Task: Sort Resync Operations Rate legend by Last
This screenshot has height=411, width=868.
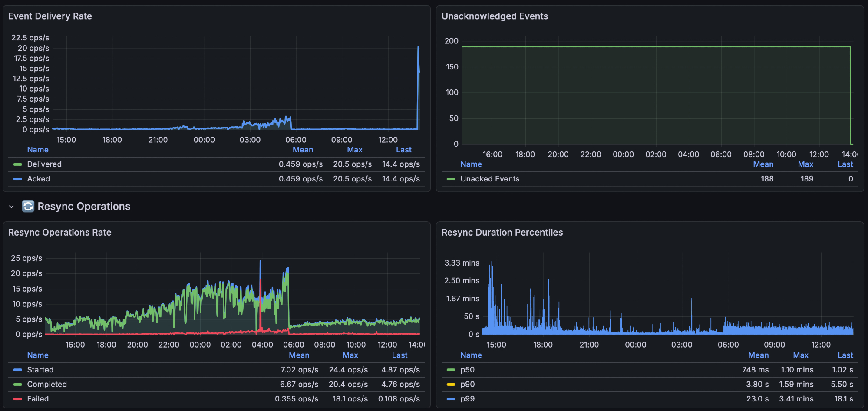Action: click(399, 355)
